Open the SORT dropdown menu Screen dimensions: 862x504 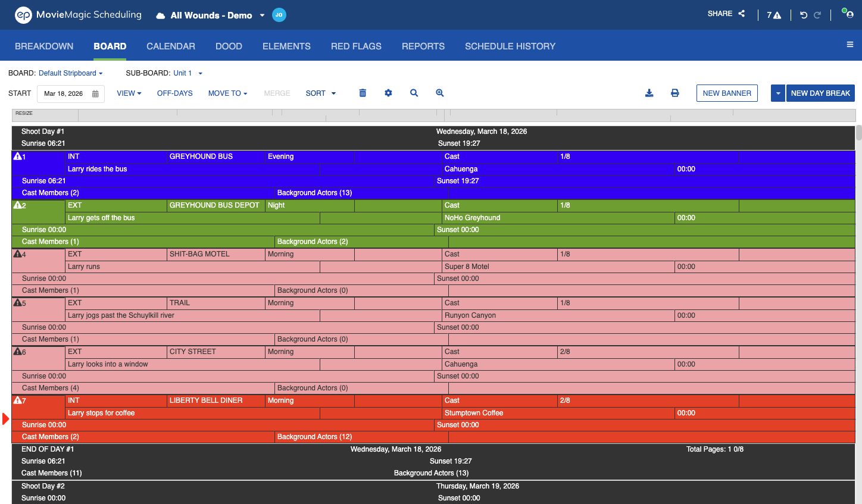[321, 93]
